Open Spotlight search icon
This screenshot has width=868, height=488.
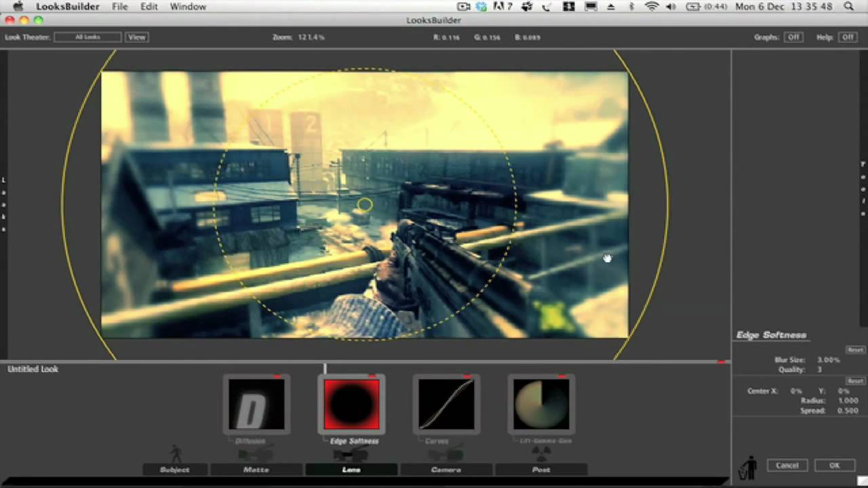(x=848, y=7)
